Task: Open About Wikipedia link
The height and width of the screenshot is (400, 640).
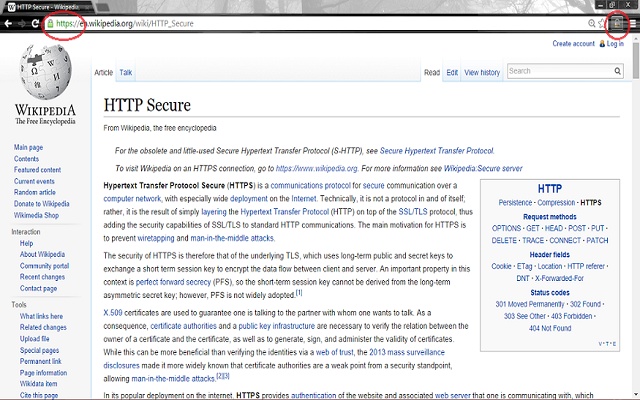Action: pos(42,254)
